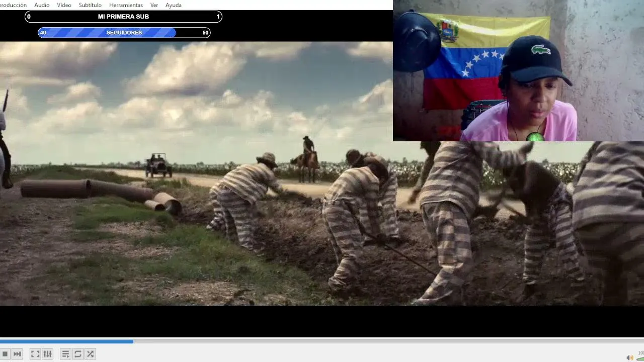This screenshot has width=644, height=362.
Task: Click the SEGUIDORES follower goal bar
Action: tap(124, 33)
